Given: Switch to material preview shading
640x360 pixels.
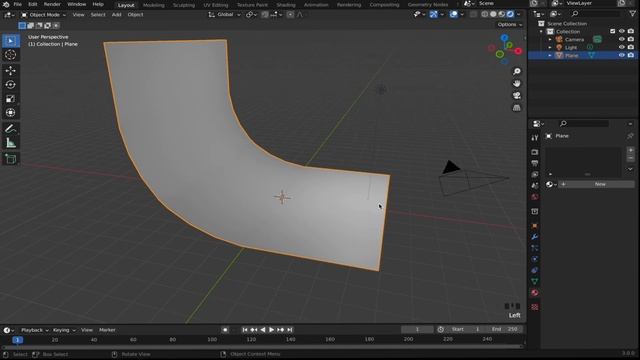Looking at the screenshot, I should point(502,14).
